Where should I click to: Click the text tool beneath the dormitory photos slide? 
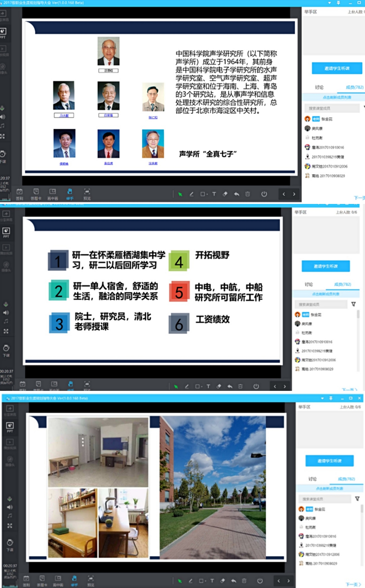pos(212,581)
